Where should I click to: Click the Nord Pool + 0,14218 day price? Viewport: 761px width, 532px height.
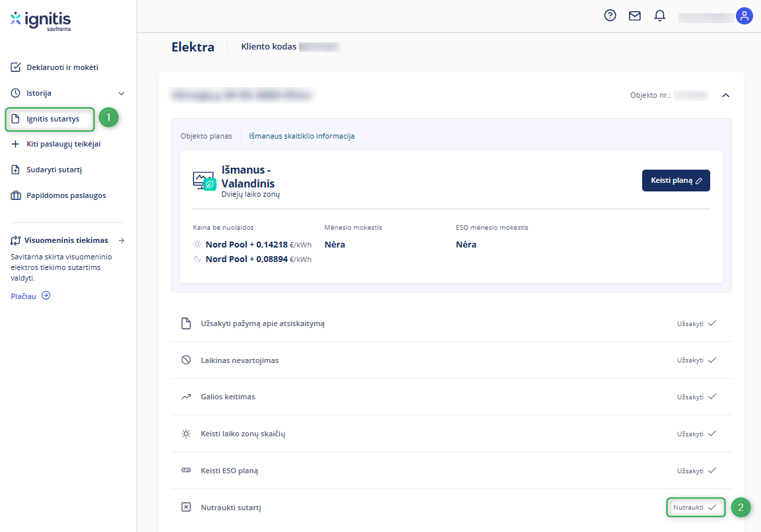click(258, 245)
